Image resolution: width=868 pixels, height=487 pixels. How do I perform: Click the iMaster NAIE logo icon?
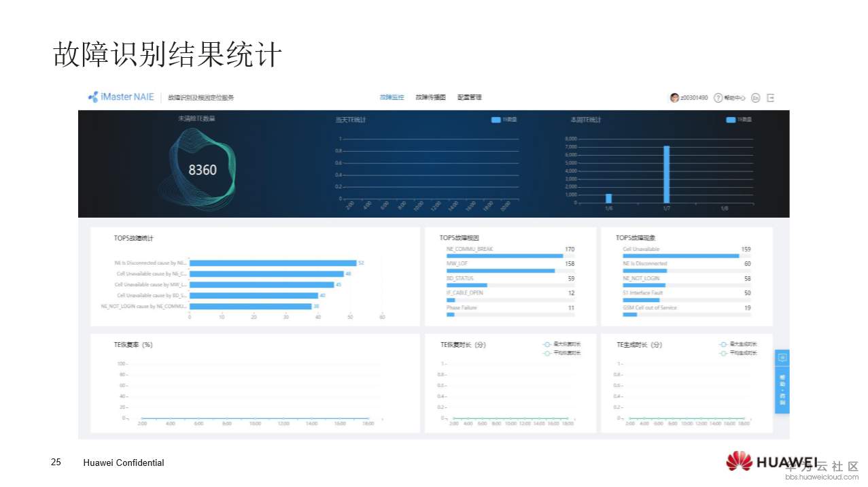pyautogui.click(x=93, y=97)
